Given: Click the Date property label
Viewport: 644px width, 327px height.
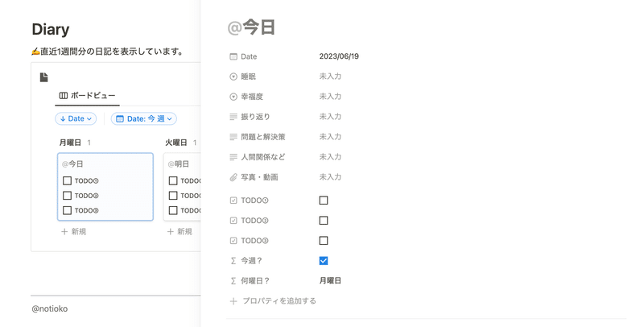Looking at the screenshot, I should point(249,56).
